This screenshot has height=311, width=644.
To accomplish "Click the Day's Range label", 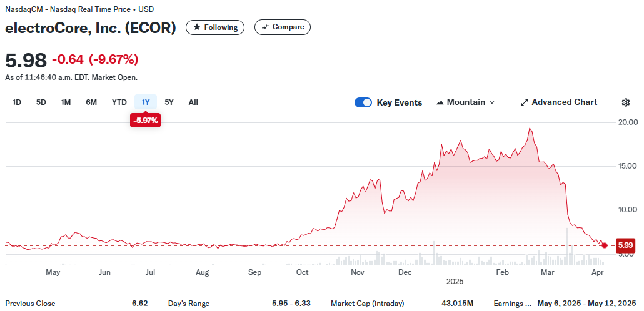I will coord(189,304).
